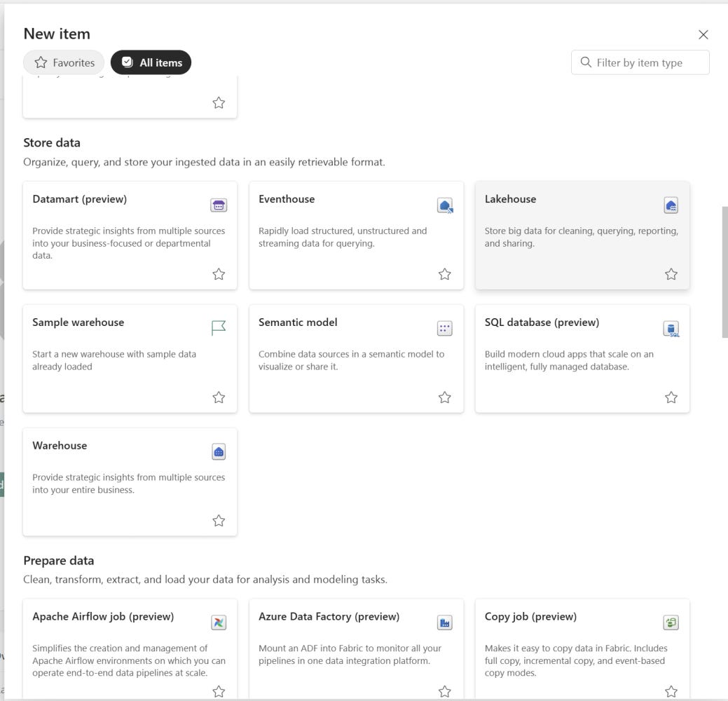The width and height of the screenshot is (728, 701).
Task: Click 'Rapidly load structured' description text
Action: point(343,237)
